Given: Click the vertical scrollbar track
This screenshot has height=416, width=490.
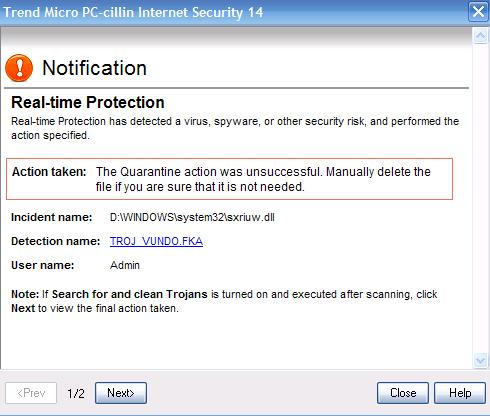Looking at the screenshot, I should coord(480,198).
